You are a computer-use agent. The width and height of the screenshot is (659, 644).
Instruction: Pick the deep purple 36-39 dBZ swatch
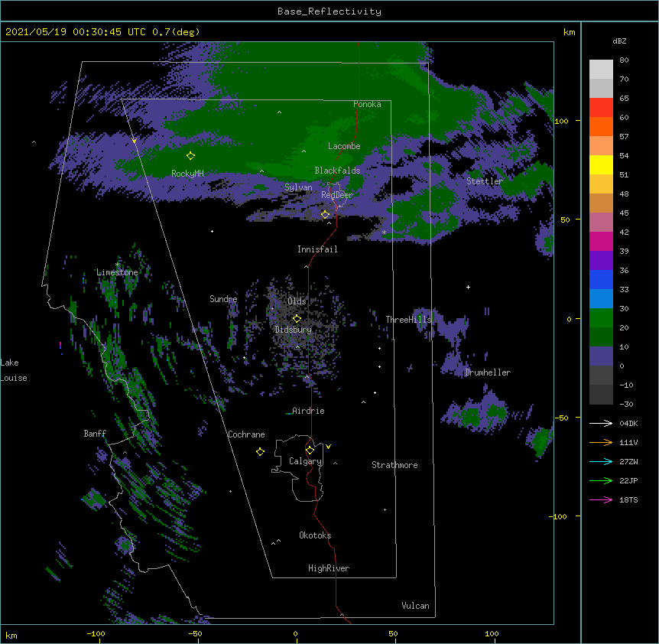tap(601, 261)
